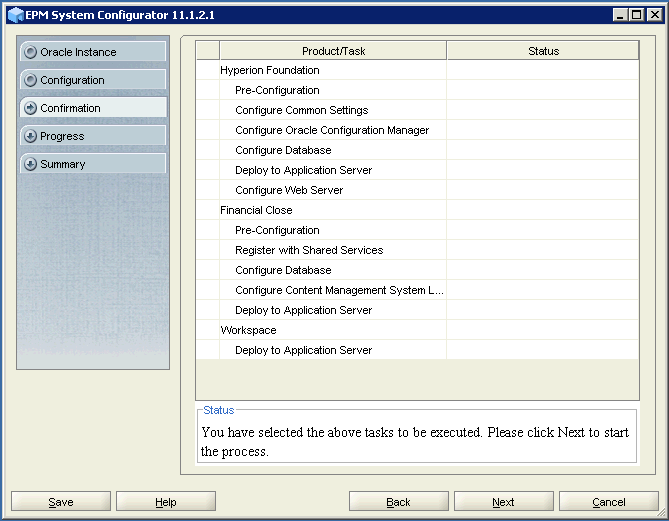The image size is (669, 521).
Task: Click the Oracle Instance step circle icon
Action: click(30, 52)
